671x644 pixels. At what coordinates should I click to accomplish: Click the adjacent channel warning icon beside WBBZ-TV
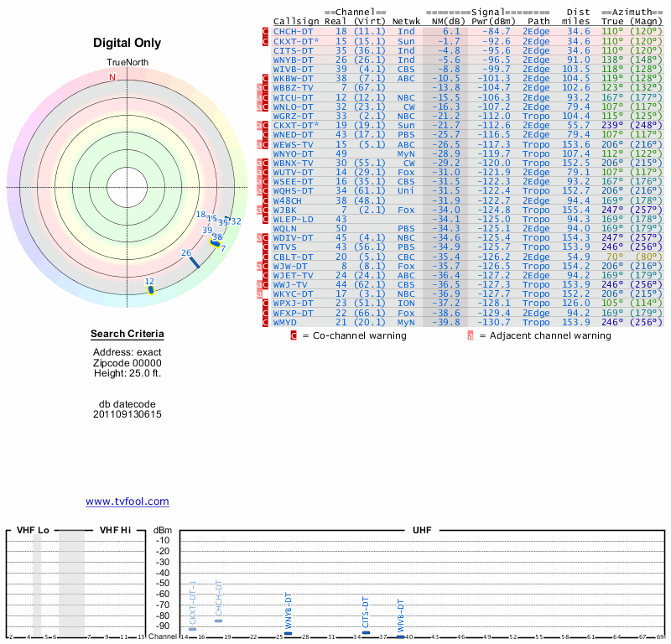(260, 87)
